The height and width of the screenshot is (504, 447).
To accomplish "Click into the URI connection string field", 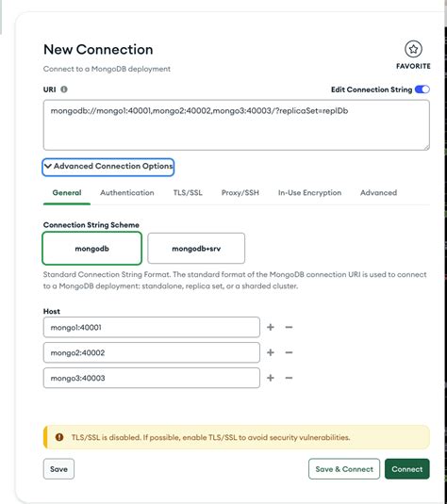I will pos(237,125).
